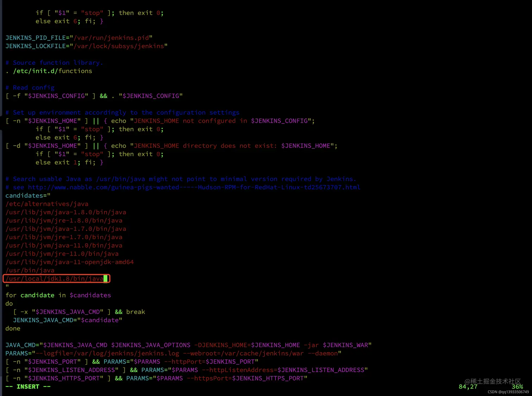Image resolution: width=532 pixels, height=396 pixels.
Task: Click the /usr/lib/jvm/jre-11.0/bin/java path
Action: click(x=62, y=254)
